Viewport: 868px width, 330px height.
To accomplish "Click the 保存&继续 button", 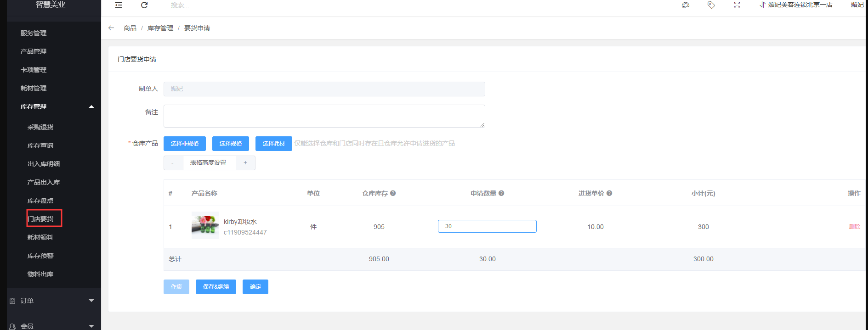I will [216, 287].
